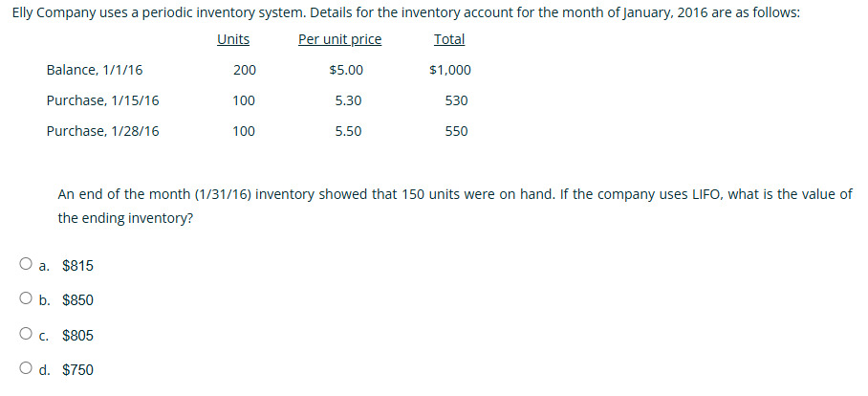Click the $850 answer text
This screenshot has width=868, height=396.
point(78,300)
